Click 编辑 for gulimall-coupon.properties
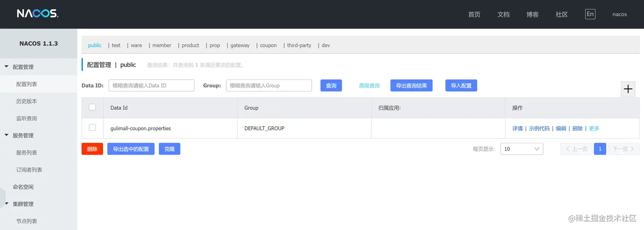The width and height of the screenshot is (644, 230). pyautogui.click(x=561, y=128)
